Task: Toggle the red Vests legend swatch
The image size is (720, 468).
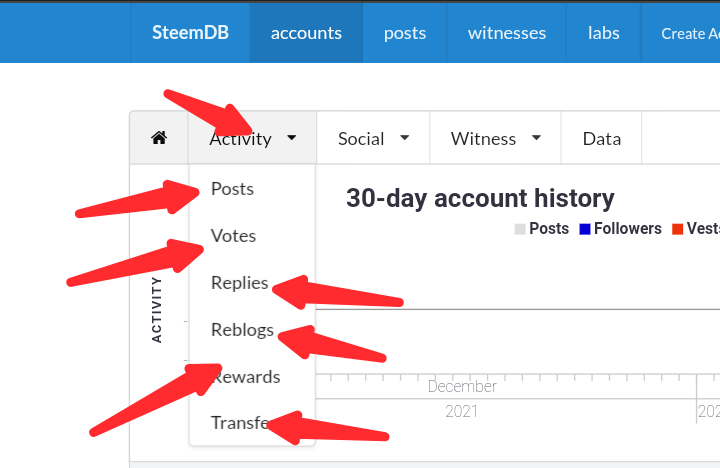Action: click(677, 229)
